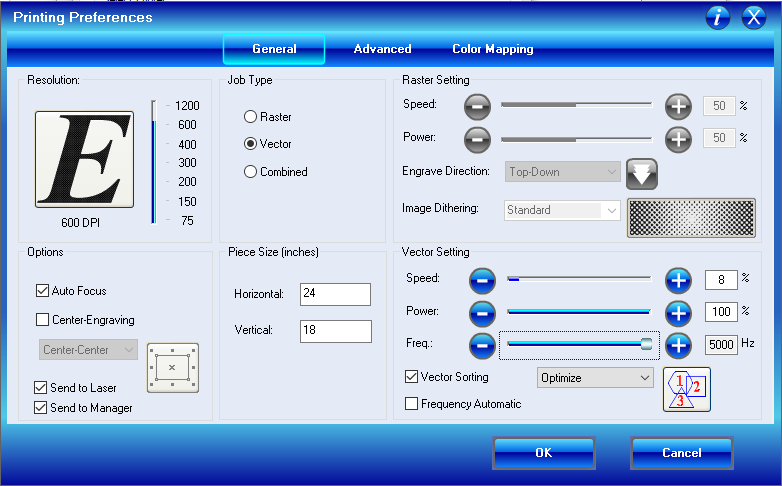Toggle the Auto Focus checkbox
782x486 pixels.
42,290
